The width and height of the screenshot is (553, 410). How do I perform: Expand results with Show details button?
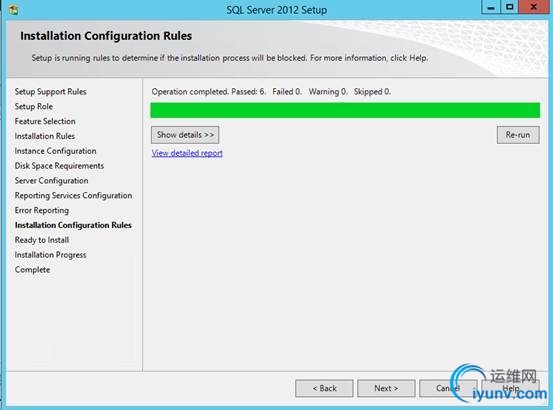pyautogui.click(x=185, y=135)
